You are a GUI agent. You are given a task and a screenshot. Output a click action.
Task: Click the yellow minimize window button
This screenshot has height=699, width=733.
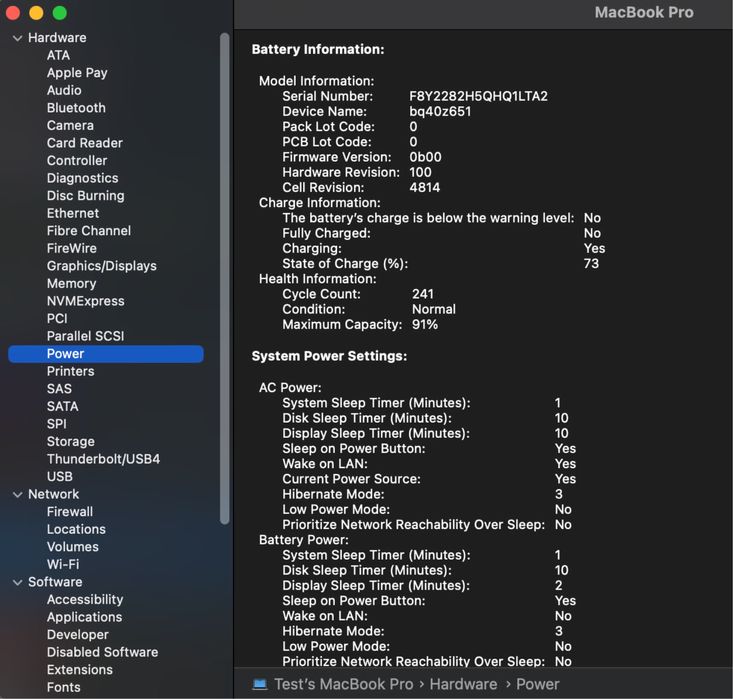36,13
